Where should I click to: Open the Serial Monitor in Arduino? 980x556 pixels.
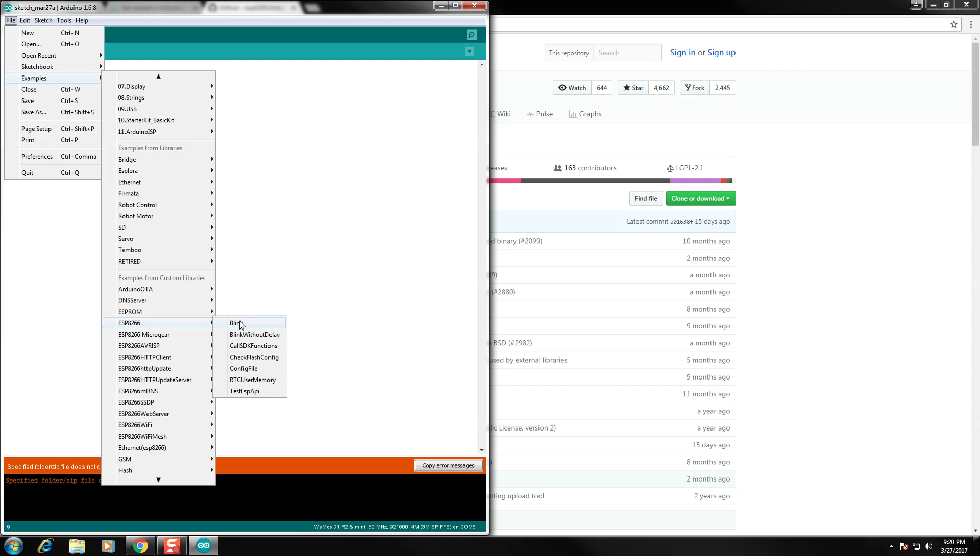click(471, 34)
